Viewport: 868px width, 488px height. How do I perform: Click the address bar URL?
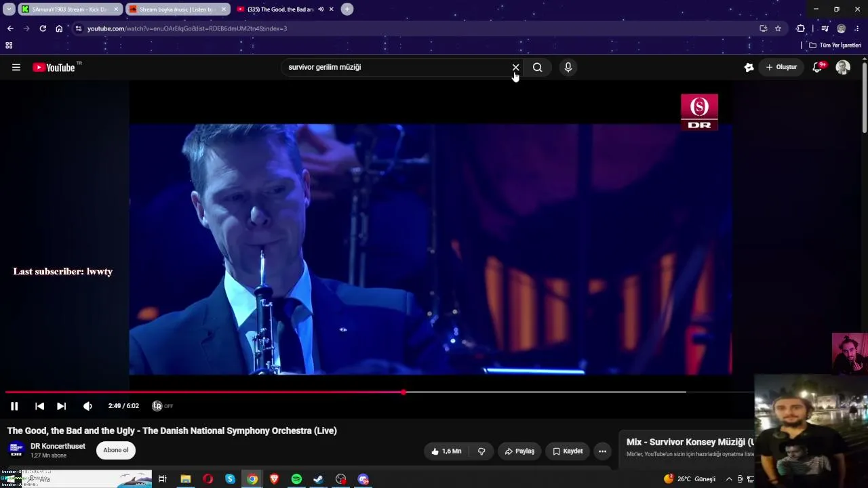tap(187, 28)
